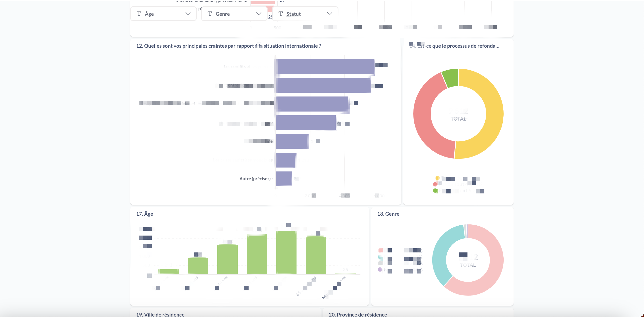Select the tallest green bar in Âge chart
The image size is (644, 317).
click(x=286, y=252)
